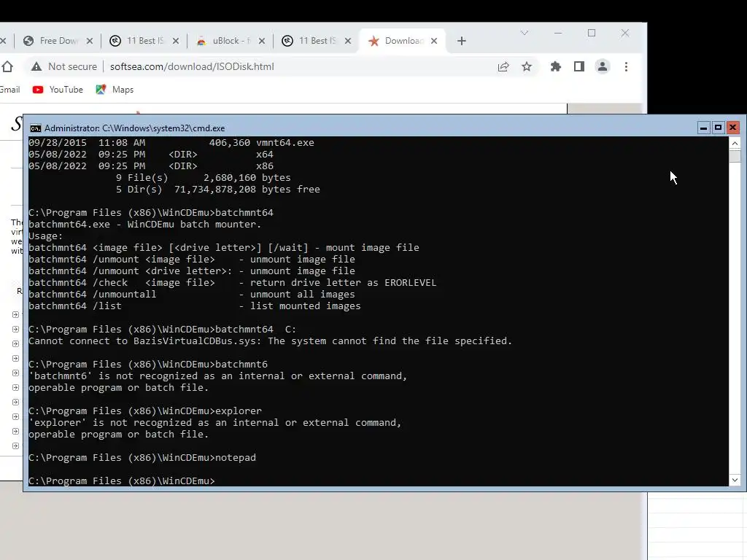The width and height of the screenshot is (747, 560).
Task: Click the cmd scrollbar down arrow
Action: (x=735, y=480)
